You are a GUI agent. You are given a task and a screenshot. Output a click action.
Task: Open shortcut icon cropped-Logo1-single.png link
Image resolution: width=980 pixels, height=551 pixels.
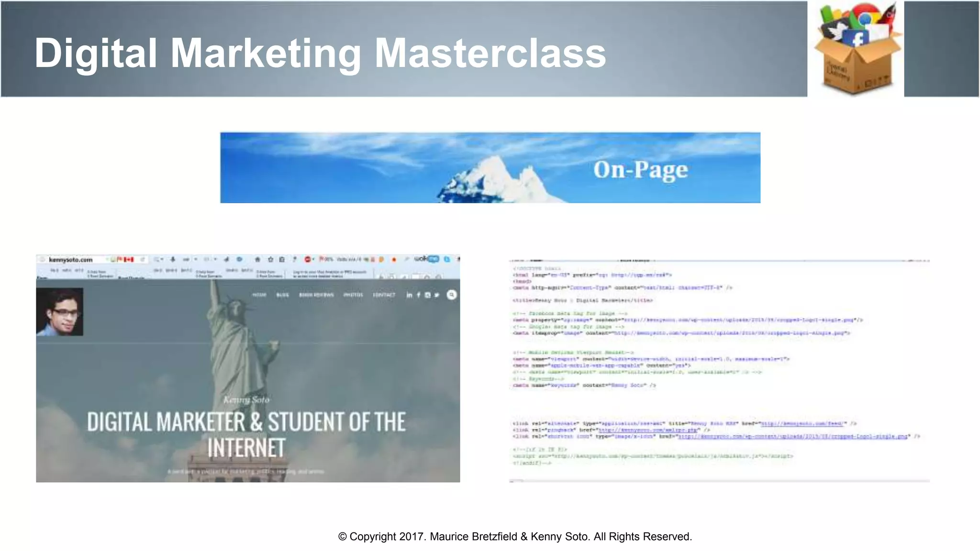[x=793, y=437]
